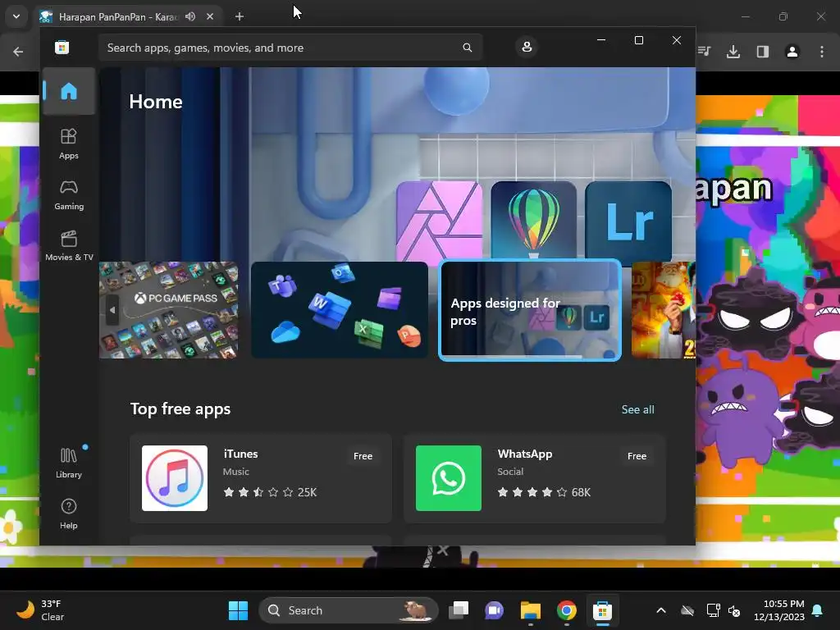Image resolution: width=840 pixels, height=630 pixels.
Task: Open Chrome three-dot menu
Action: (821, 52)
